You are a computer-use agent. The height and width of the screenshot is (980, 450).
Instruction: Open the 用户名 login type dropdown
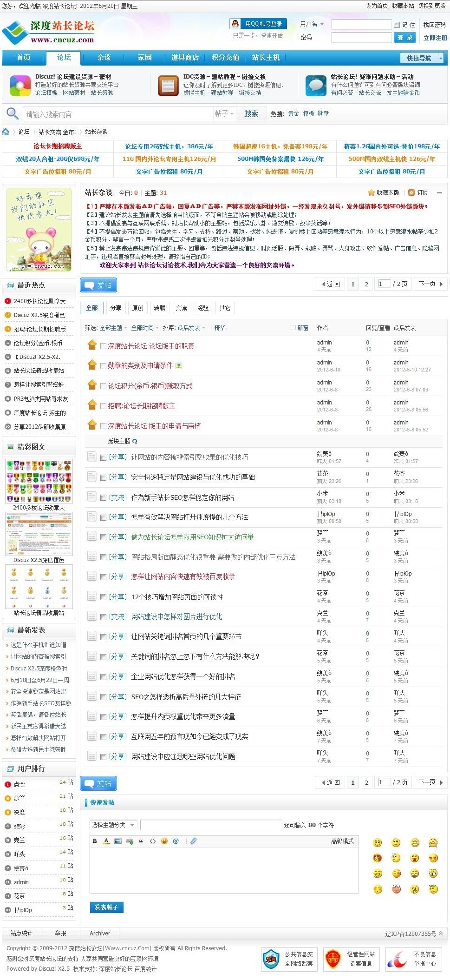pyautogui.click(x=312, y=24)
